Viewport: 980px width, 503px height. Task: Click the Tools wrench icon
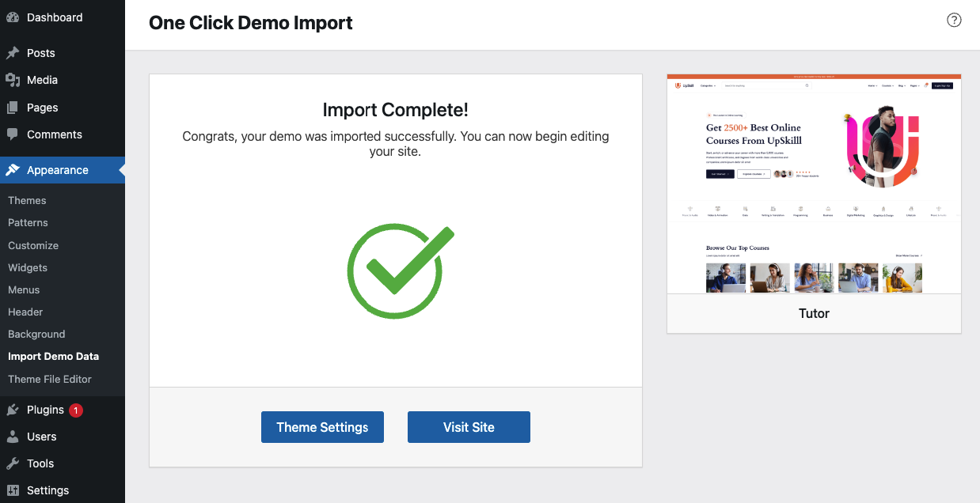coord(13,463)
